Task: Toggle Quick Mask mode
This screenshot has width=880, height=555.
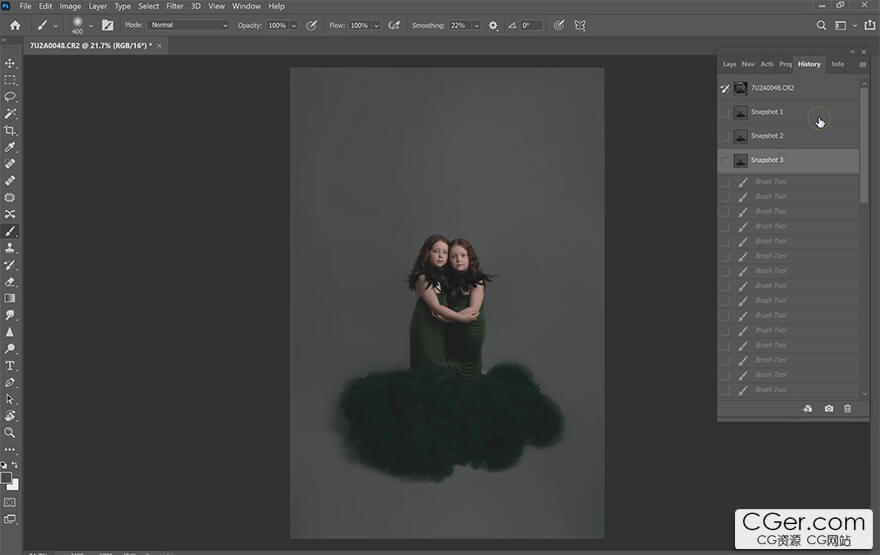Action: pos(10,502)
